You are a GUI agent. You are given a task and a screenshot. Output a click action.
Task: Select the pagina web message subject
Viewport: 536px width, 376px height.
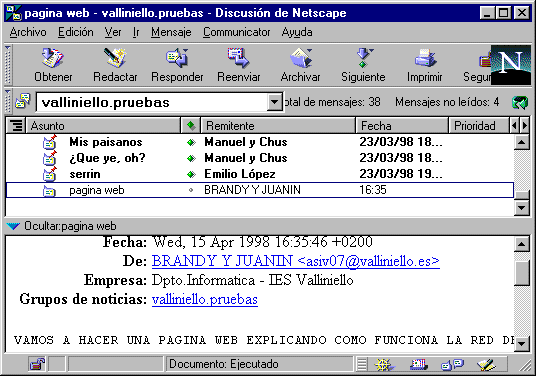[97, 190]
